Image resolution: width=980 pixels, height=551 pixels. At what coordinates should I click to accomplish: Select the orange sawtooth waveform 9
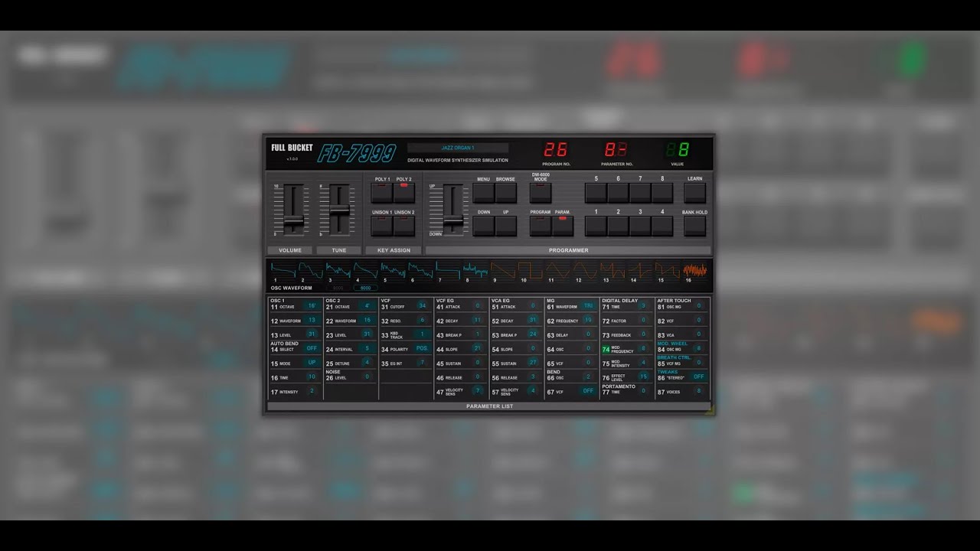pos(503,270)
